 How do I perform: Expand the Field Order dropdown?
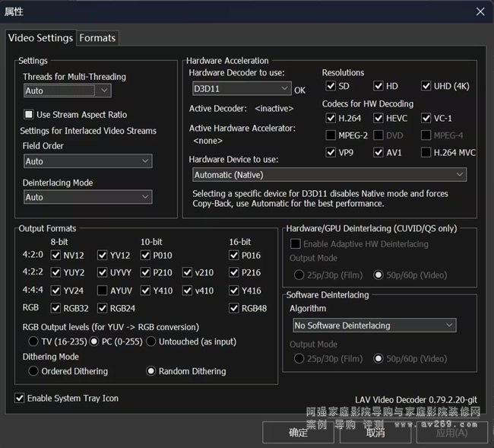87,161
